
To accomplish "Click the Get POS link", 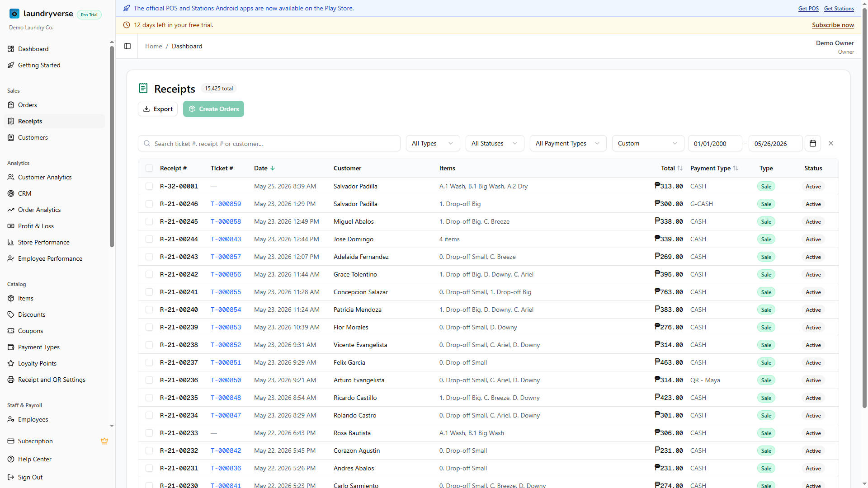I will [x=808, y=8].
